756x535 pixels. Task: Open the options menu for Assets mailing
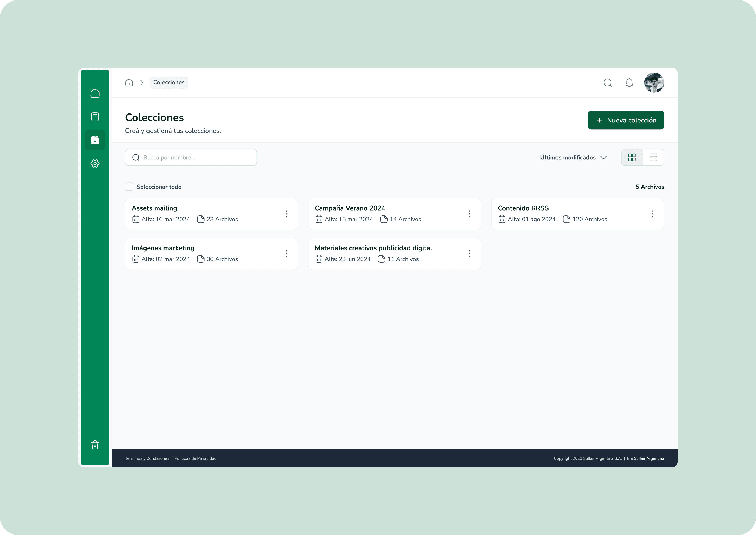tap(286, 214)
